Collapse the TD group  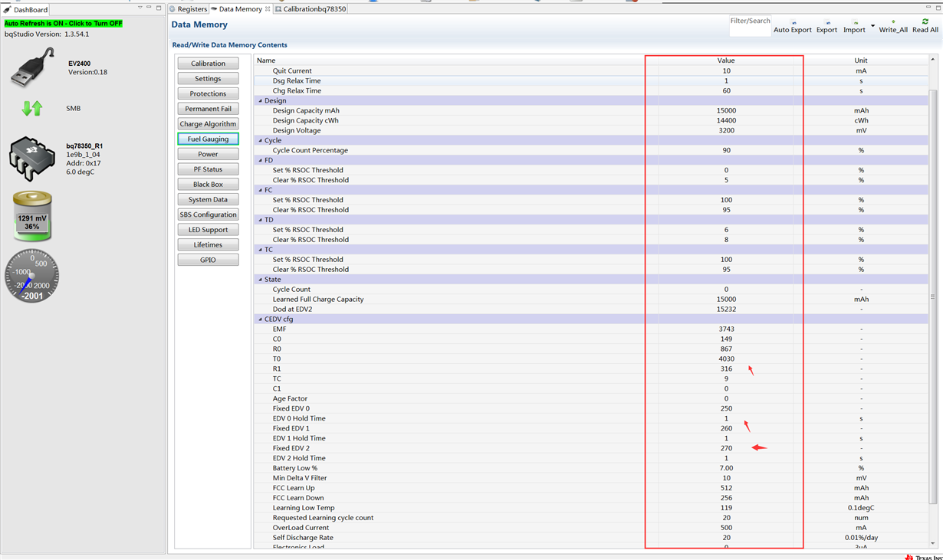pyautogui.click(x=260, y=220)
